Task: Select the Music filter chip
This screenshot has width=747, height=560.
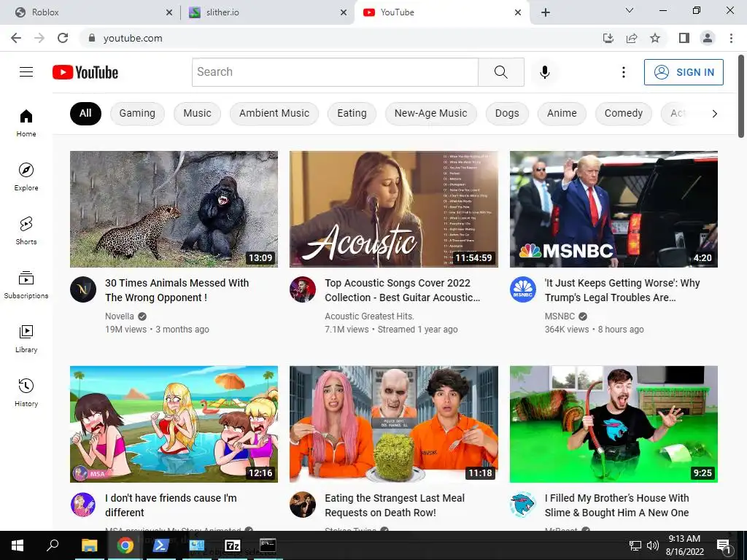Action: [x=197, y=113]
